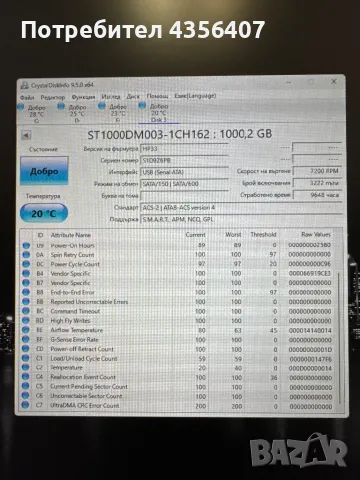Click the status dot for Power-On Hours

(x=26, y=245)
